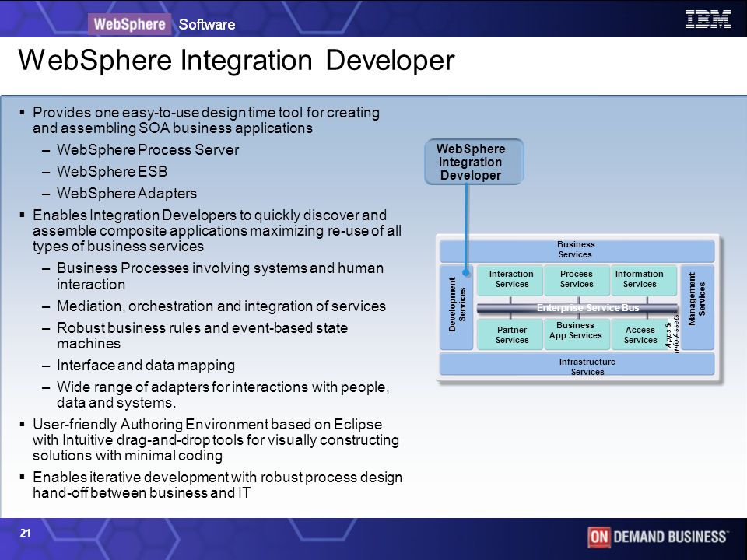The width and height of the screenshot is (747, 560).
Task: Select the Partner Services box
Action: click(510, 334)
